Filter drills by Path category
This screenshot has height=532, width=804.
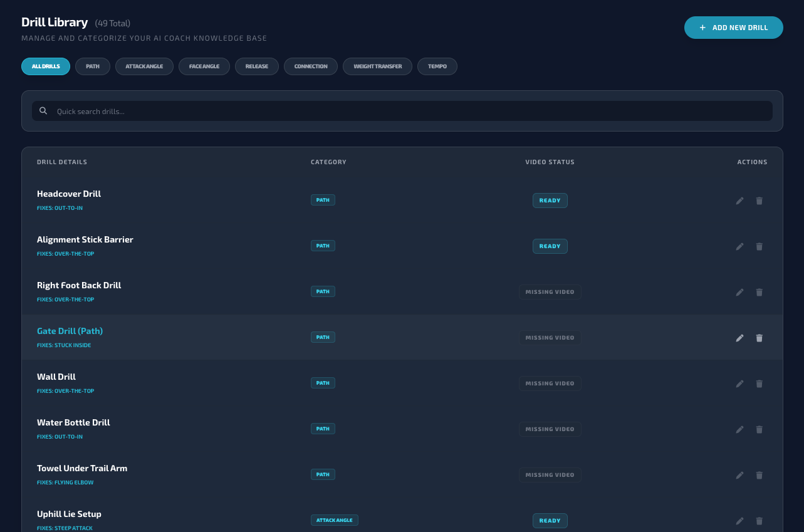tap(93, 66)
